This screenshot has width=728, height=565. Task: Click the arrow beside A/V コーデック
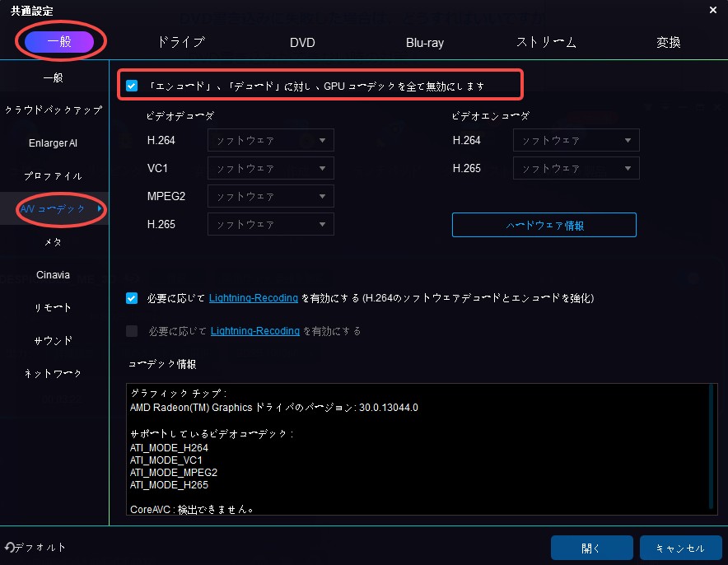(100, 209)
